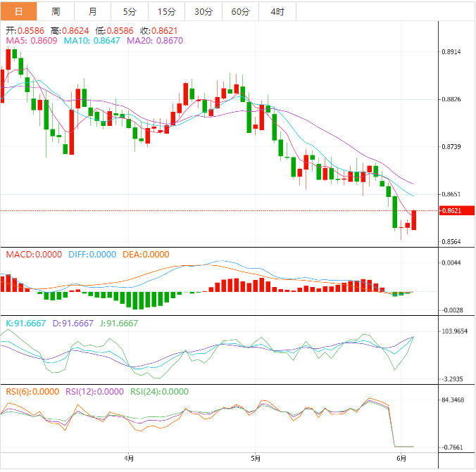This screenshot has width=476, height=472.
Task: Switch to 5分 timeframe
Action: point(130,11)
